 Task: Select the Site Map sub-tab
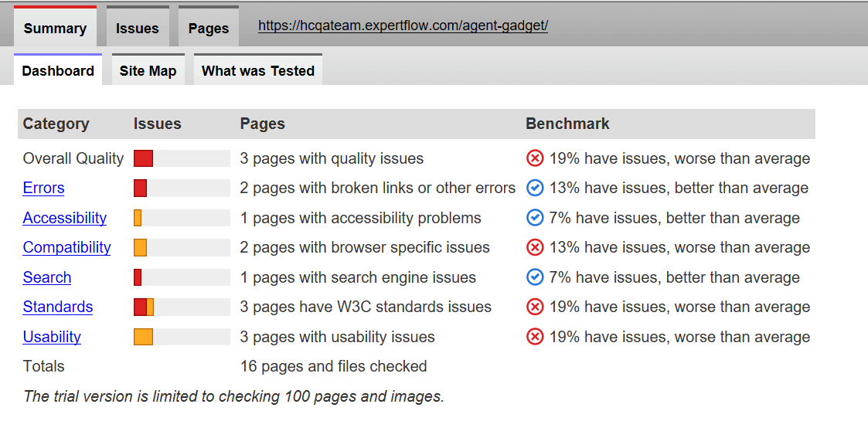[x=148, y=71]
